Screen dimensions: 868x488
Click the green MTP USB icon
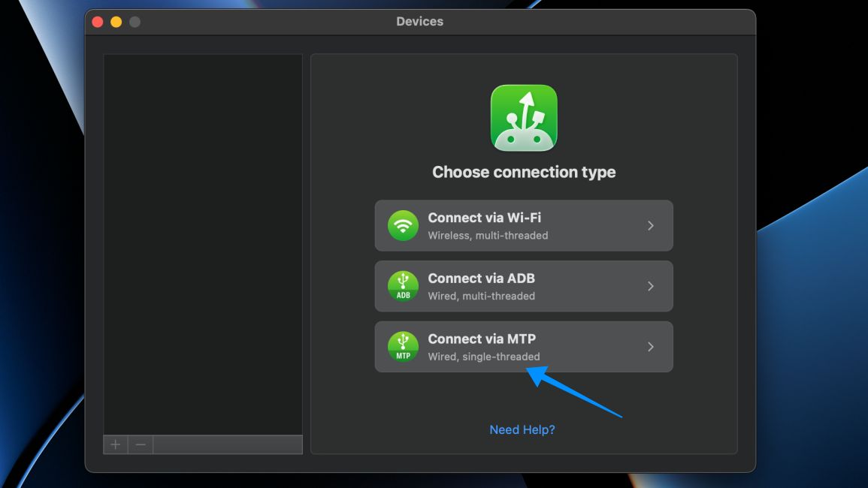[403, 347]
